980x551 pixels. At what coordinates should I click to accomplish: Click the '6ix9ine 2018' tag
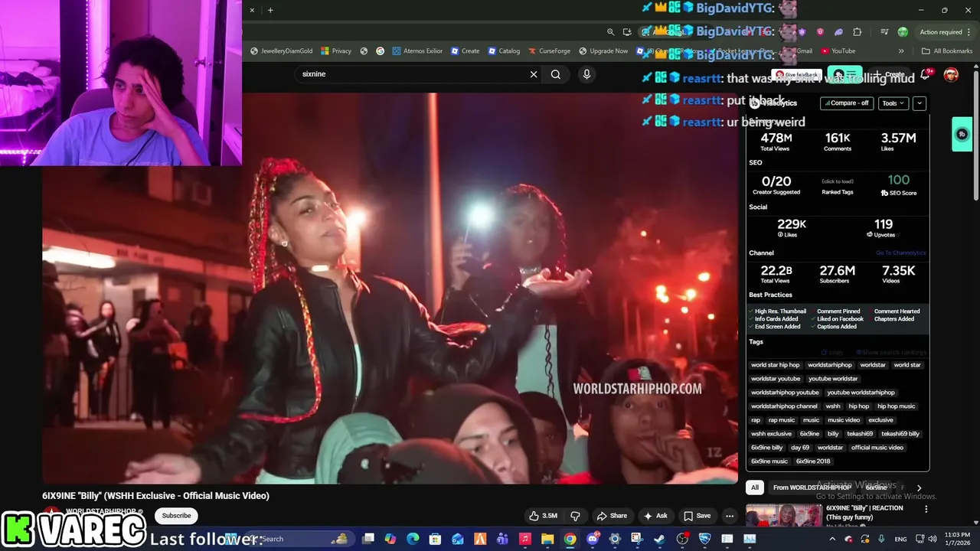pyautogui.click(x=812, y=461)
